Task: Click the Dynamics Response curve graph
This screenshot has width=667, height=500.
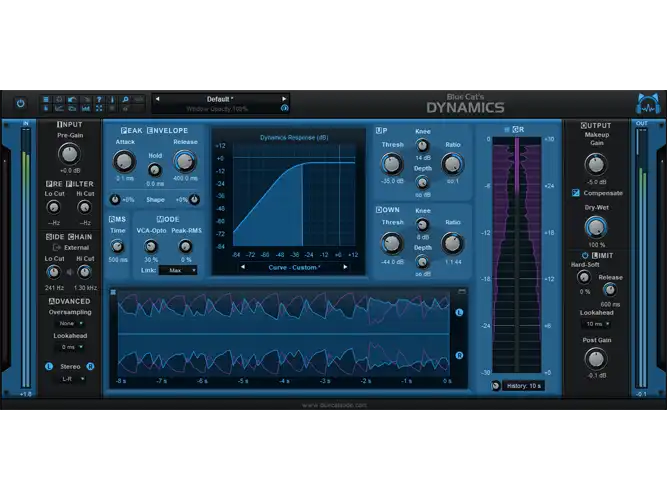Action: [x=294, y=195]
